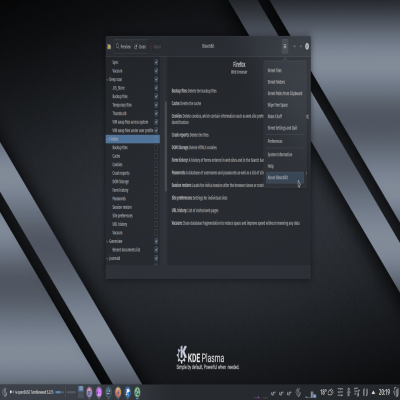Check the Firefox Cache checkbox
Viewport: 400px width, 400px height.
[156, 156]
